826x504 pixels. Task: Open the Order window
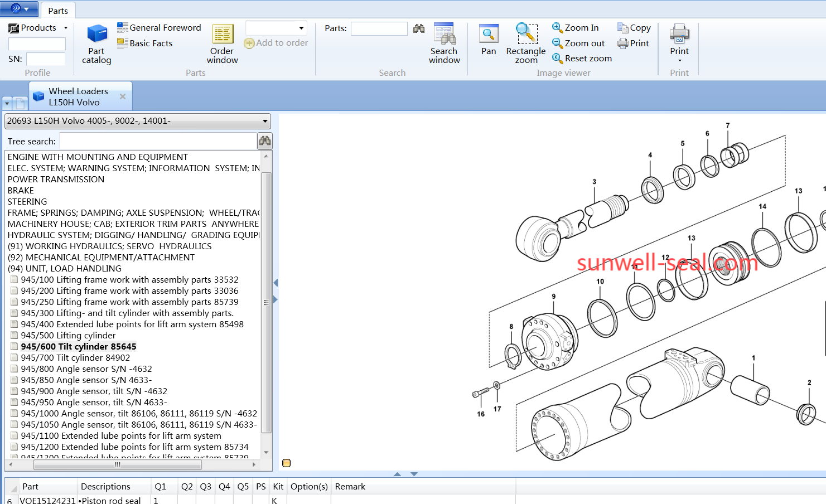coord(222,44)
